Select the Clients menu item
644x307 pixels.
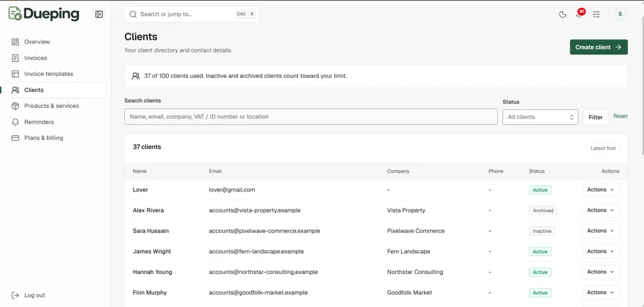click(x=55, y=90)
